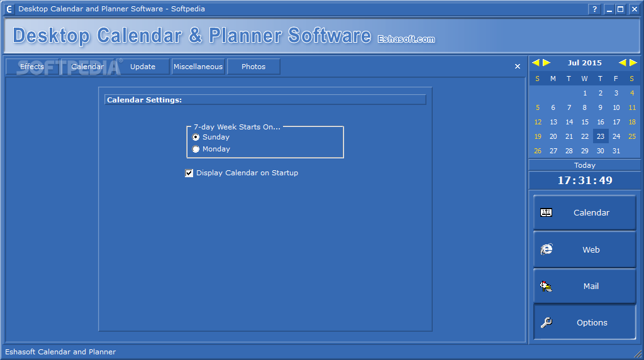Click the Eshasoft Calendar and Planner status text
The width and height of the screenshot is (644, 360).
pos(60,352)
